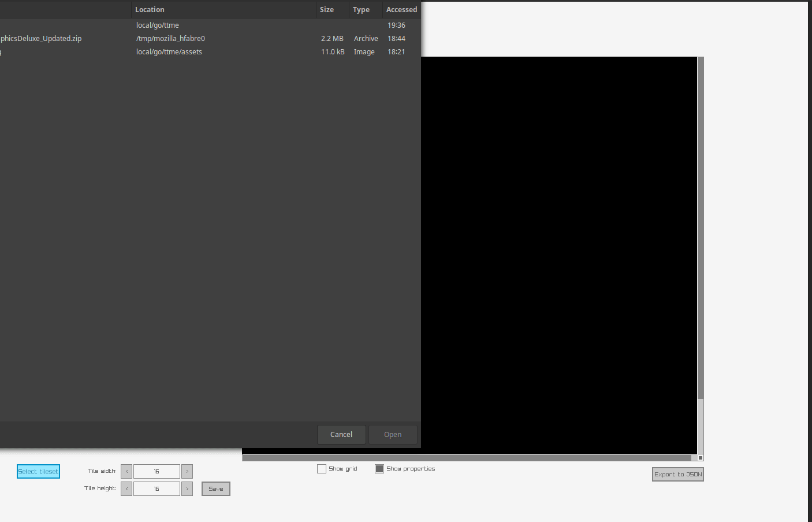Screen dimensions: 812x522
Task: Enable the Show grid checkbox
Action: tap(322, 469)
